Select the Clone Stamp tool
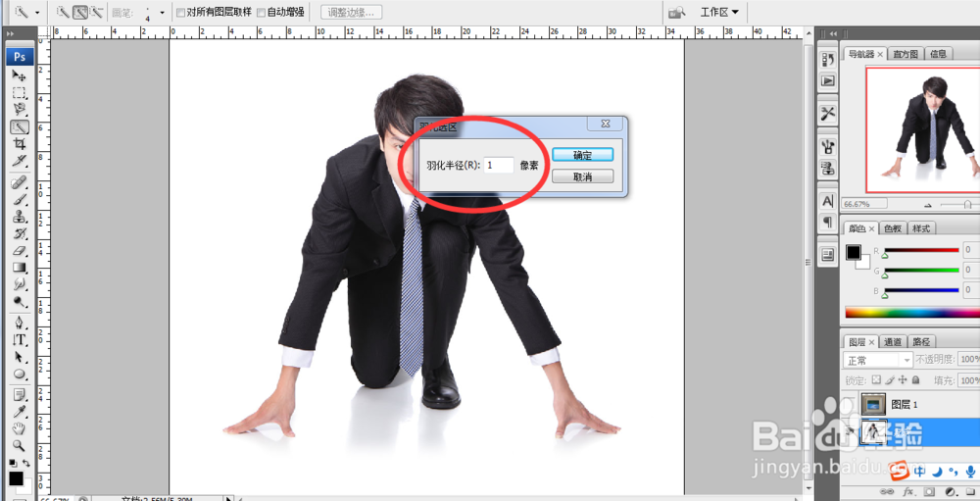The width and height of the screenshot is (980, 501). [20, 217]
